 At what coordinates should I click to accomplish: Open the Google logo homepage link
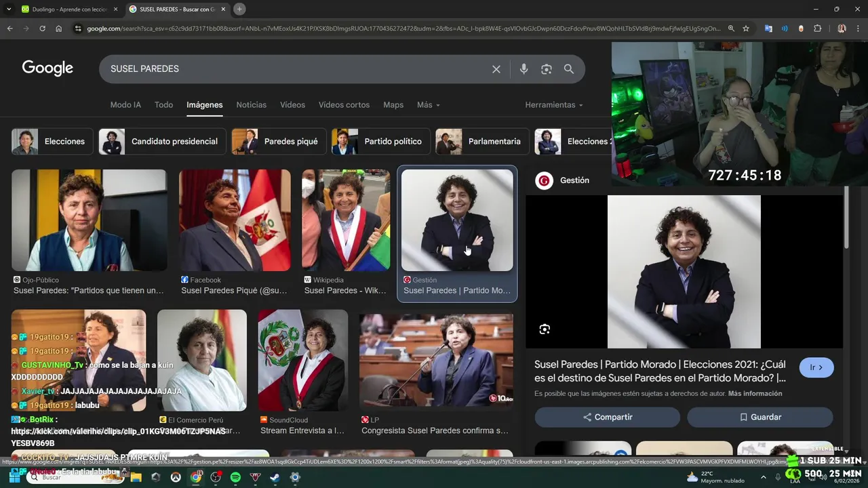pos(47,68)
